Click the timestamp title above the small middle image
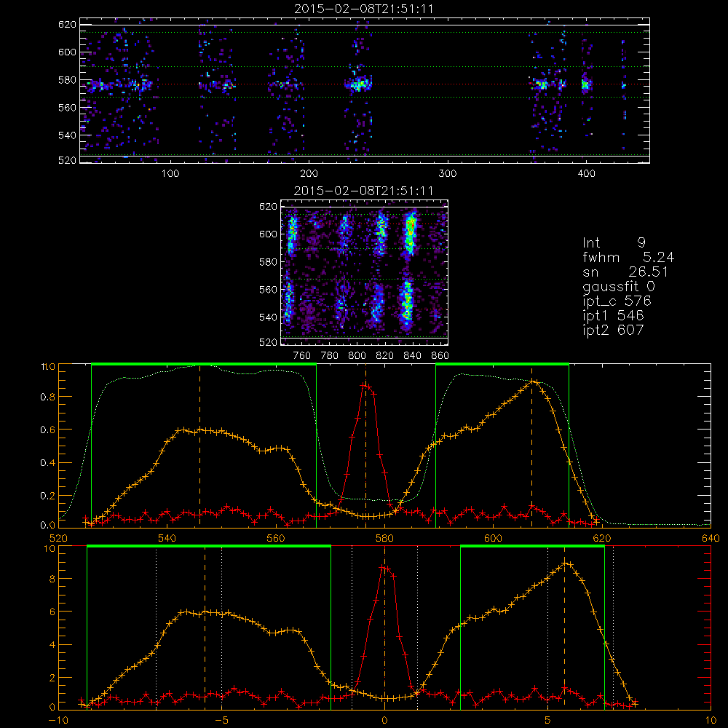The height and width of the screenshot is (728, 728). [364, 191]
